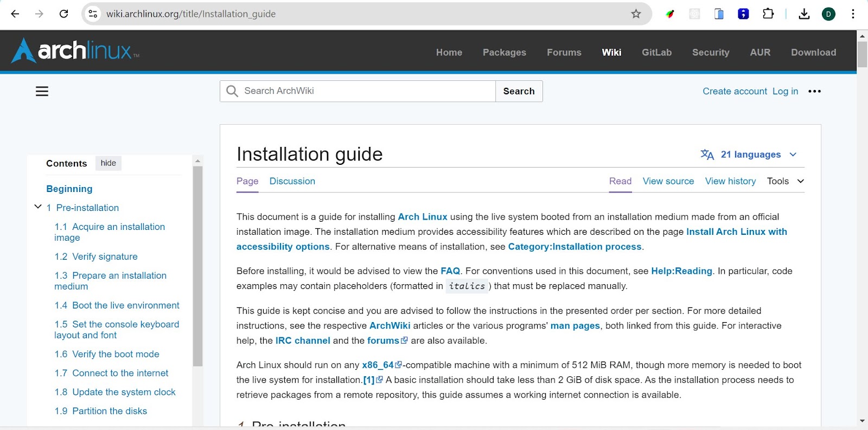This screenshot has width=868, height=430.
Task: Open GitLab in the navigation bar
Action: [x=657, y=53]
